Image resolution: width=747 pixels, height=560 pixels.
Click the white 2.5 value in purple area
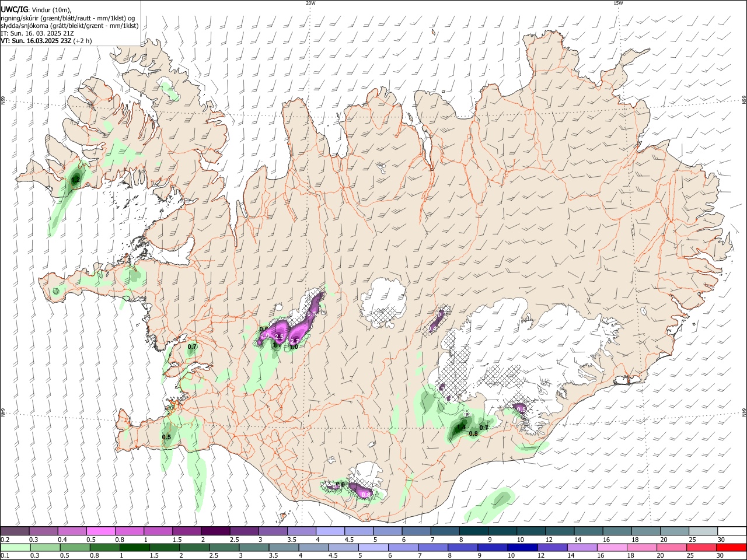click(x=279, y=337)
